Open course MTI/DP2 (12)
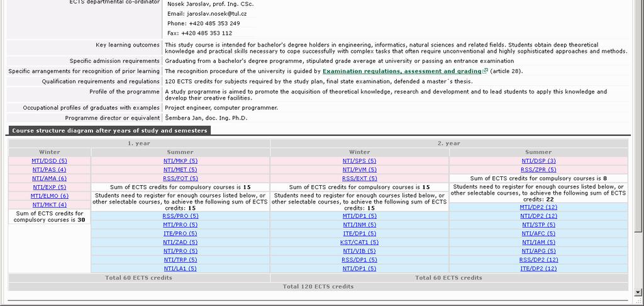 (538, 207)
